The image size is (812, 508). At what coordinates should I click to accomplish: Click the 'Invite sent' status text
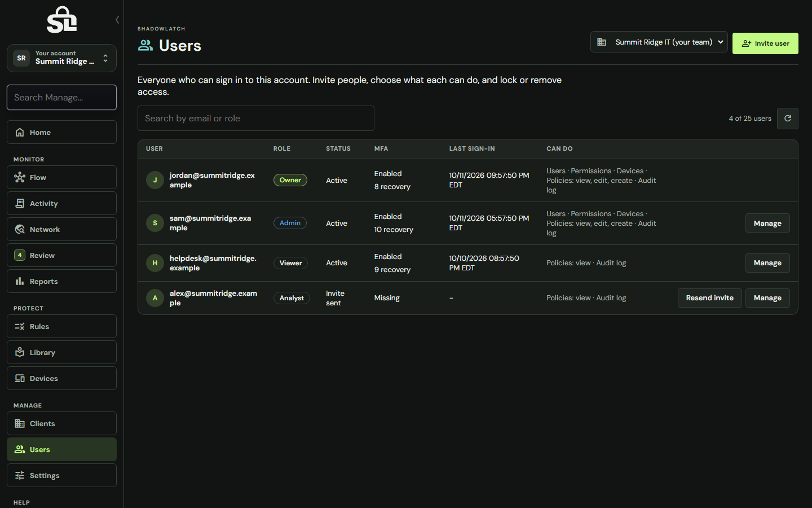coord(335,298)
